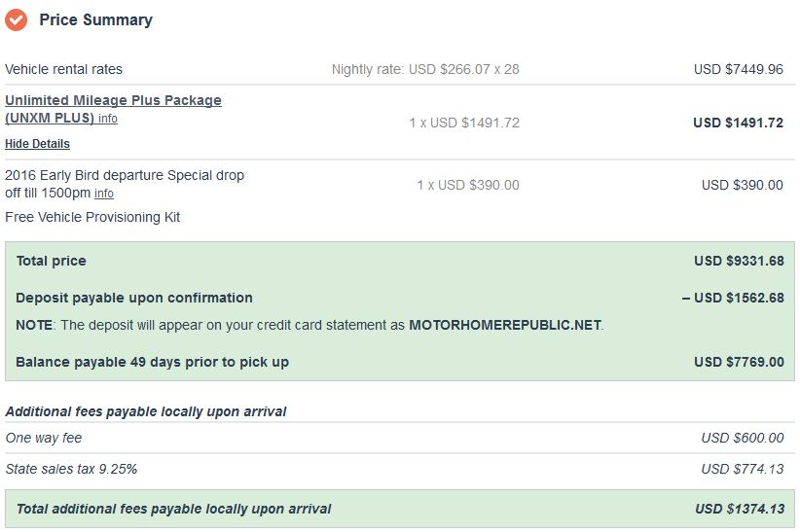Click the Total price USD $9331.68 amount

tap(738, 261)
